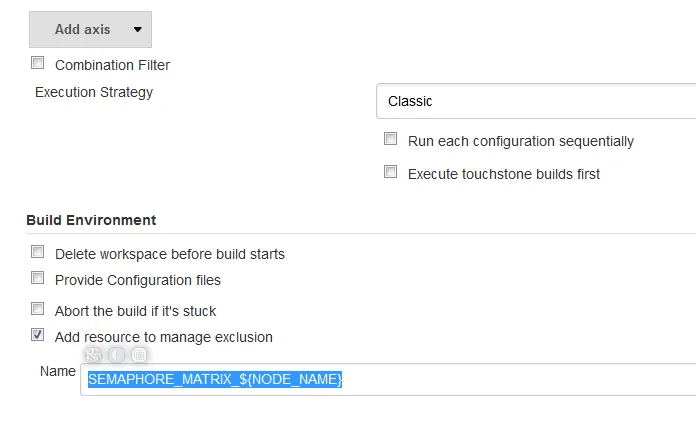Open the Execution Strategy Classic dropdown
Viewport: 696px width, 421px height.
[x=535, y=101]
